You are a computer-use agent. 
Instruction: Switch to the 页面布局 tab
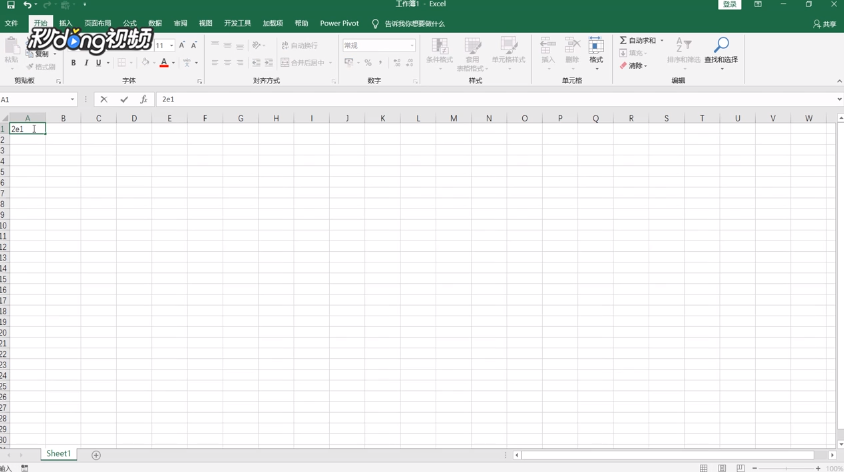click(97, 23)
